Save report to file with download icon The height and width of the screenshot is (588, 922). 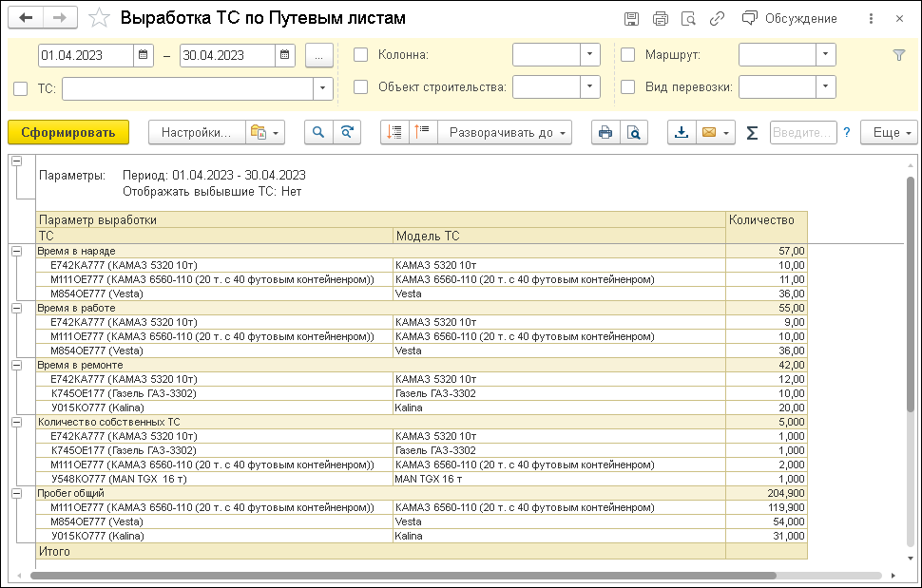[x=682, y=132]
